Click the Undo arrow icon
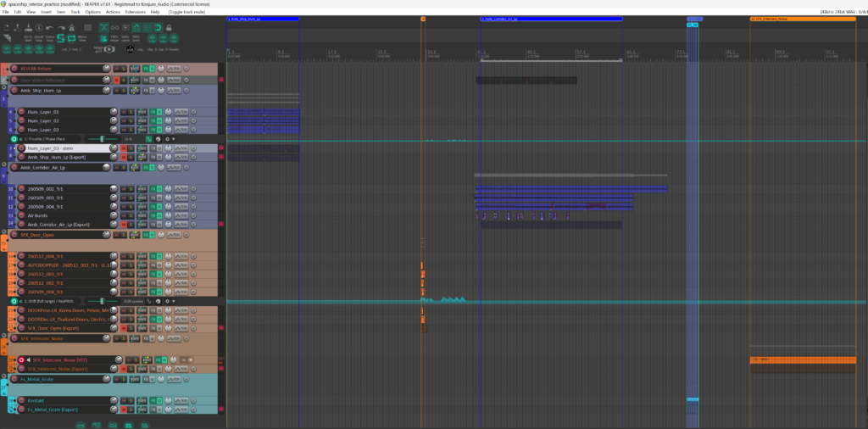This screenshot has height=429, width=868. pos(49,28)
